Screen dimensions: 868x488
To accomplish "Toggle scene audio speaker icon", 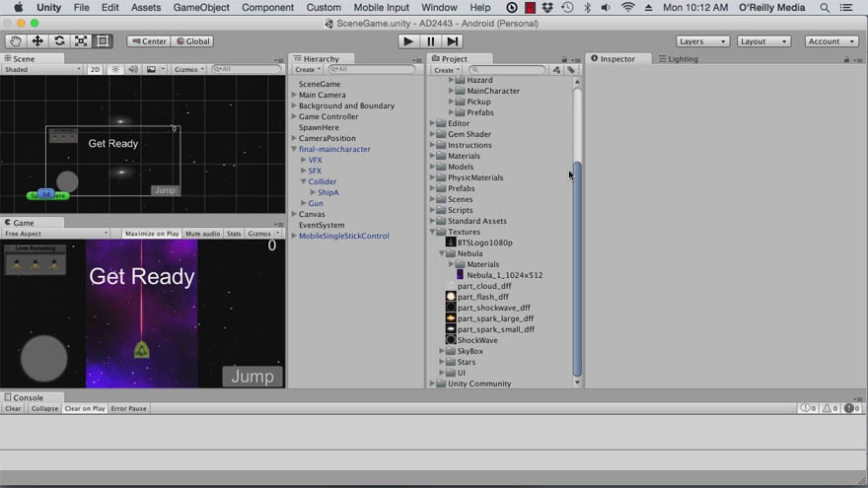I will point(133,69).
